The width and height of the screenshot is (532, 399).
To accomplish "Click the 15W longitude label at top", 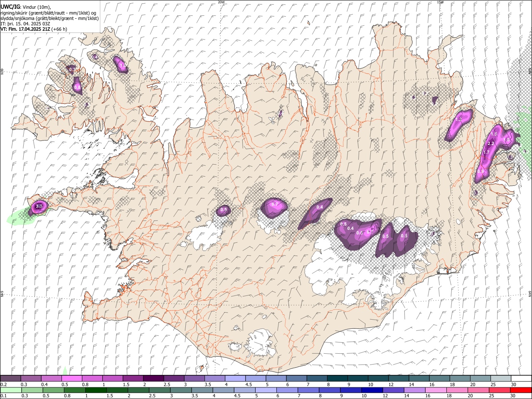I will coord(440,2).
